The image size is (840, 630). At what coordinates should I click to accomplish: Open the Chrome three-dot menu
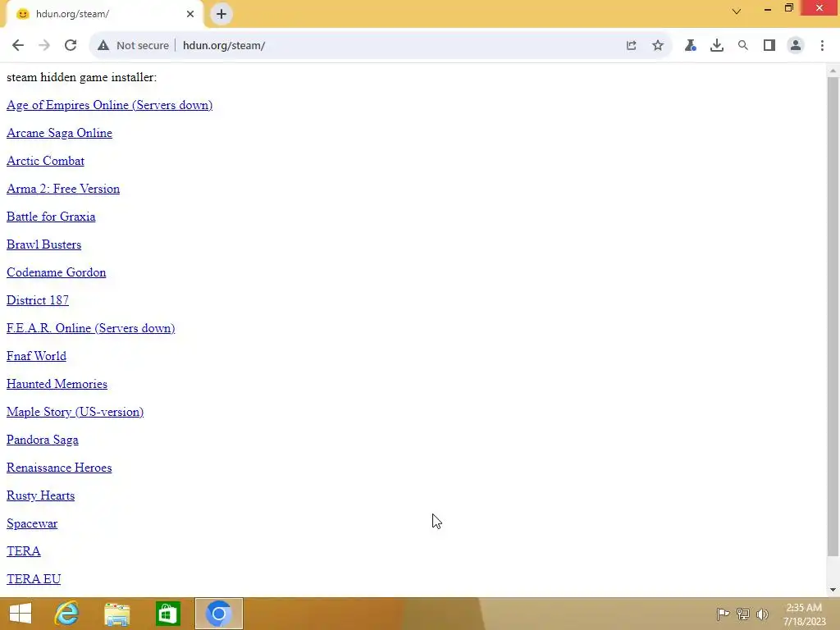[x=822, y=46]
